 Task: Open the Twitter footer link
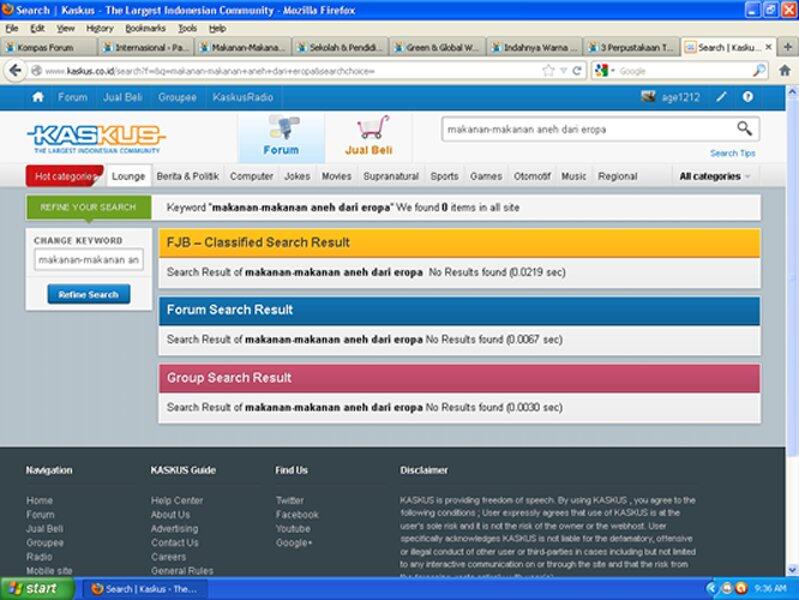pos(289,500)
